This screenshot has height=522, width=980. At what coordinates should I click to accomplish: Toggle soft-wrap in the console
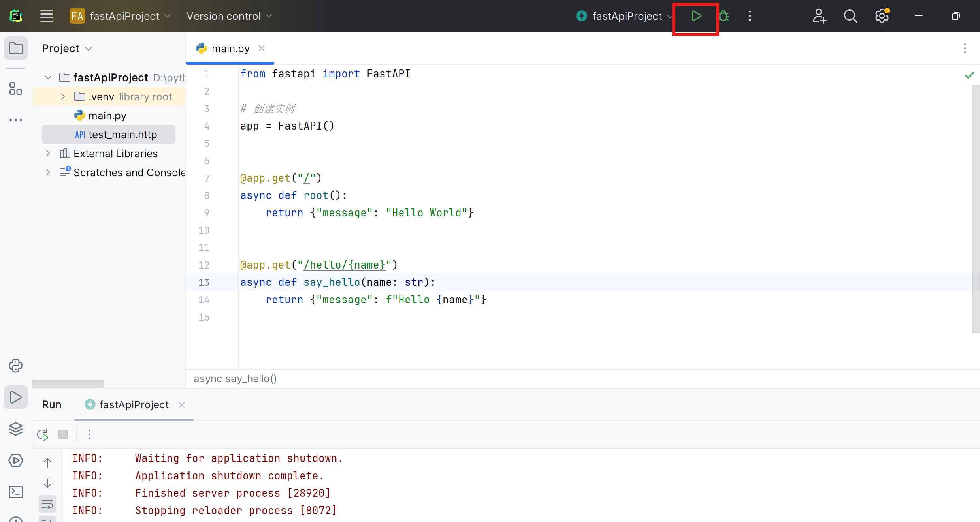tap(47, 504)
